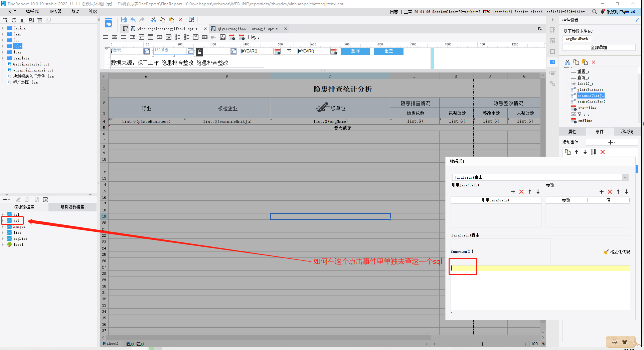Click into the JavaScript code editor line
644x350 pixels.
[540, 268]
